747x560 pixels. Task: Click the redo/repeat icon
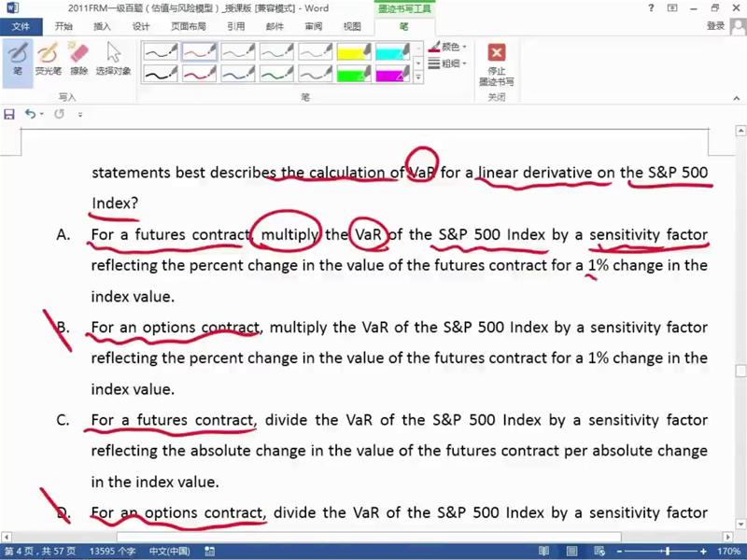59,114
